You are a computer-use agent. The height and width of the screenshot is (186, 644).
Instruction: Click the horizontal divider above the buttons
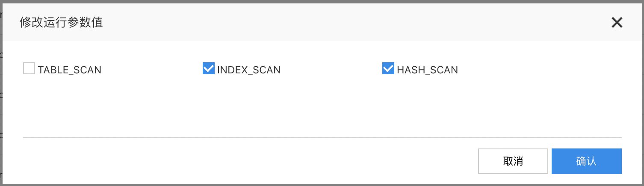[x=322, y=138]
